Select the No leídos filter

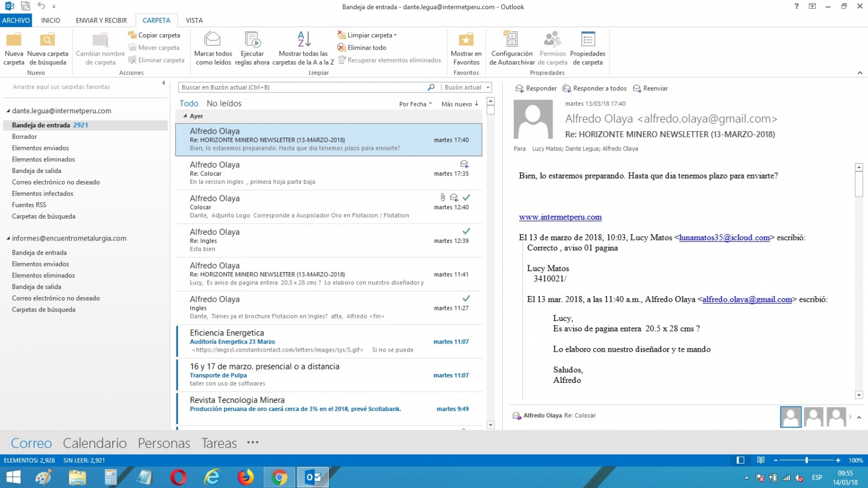[224, 103]
